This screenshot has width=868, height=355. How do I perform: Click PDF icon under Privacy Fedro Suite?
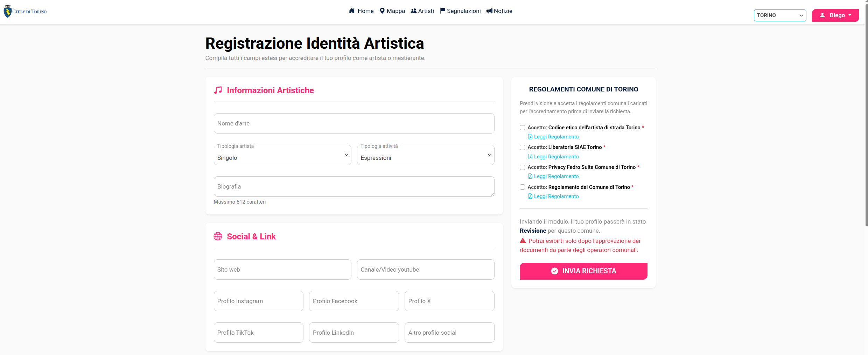click(x=530, y=176)
